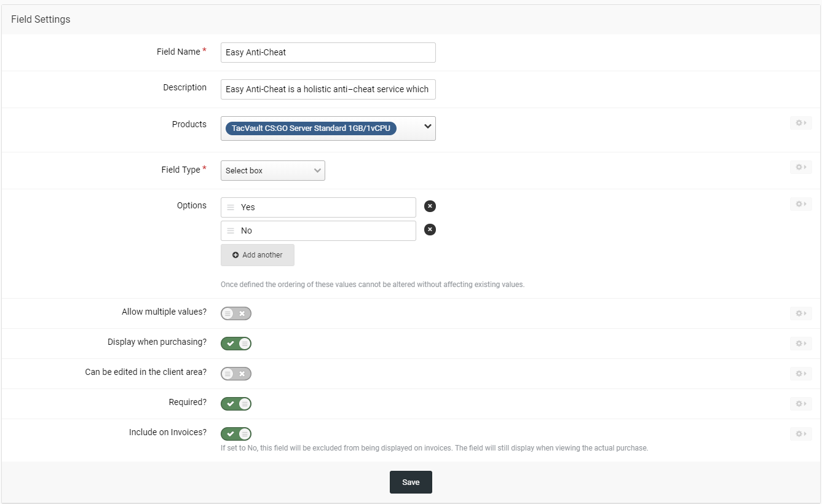This screenshot has width=822, height=504.
Task: Click the Field Name input
Action: [x=328, y=52]
